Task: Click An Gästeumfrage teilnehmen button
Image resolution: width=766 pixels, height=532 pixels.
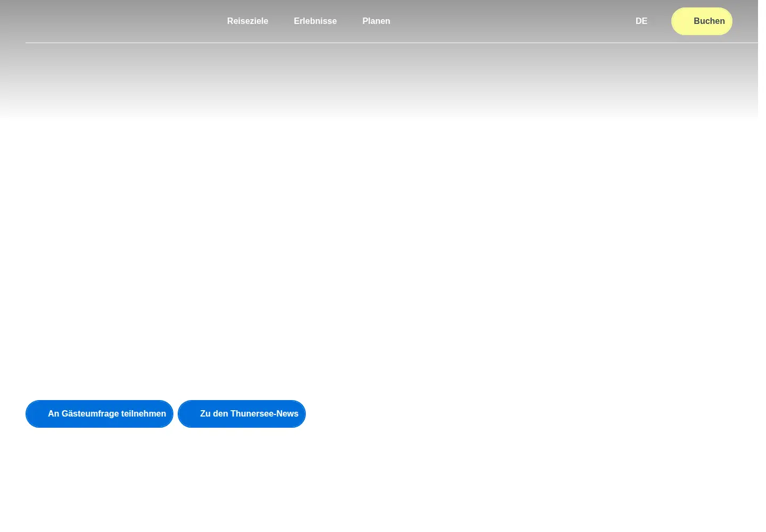Action: (99, 414)
